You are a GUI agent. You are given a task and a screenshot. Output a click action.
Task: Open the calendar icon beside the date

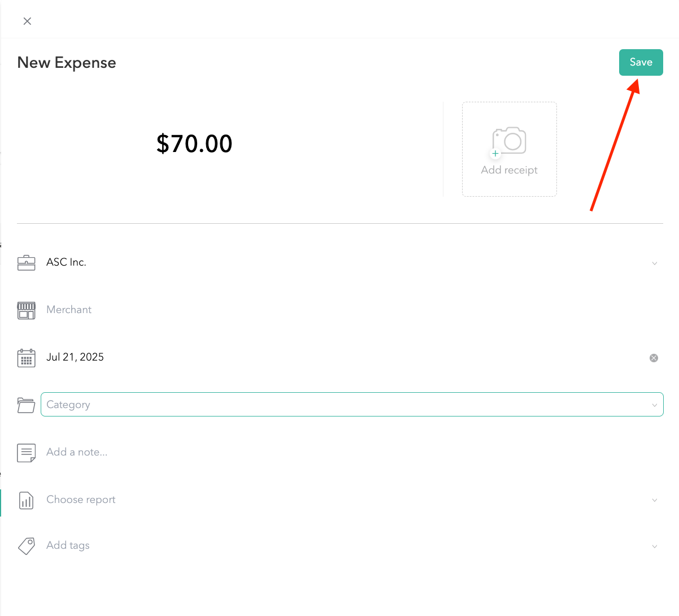(26, 357)
